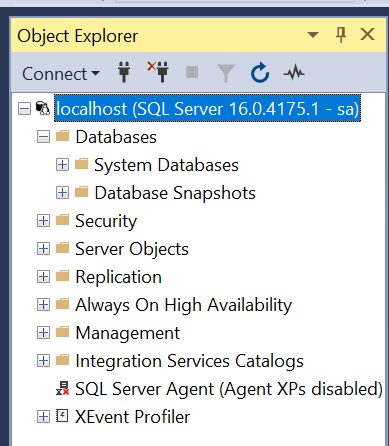Select the Always On High Availability label

coord(184,305)
